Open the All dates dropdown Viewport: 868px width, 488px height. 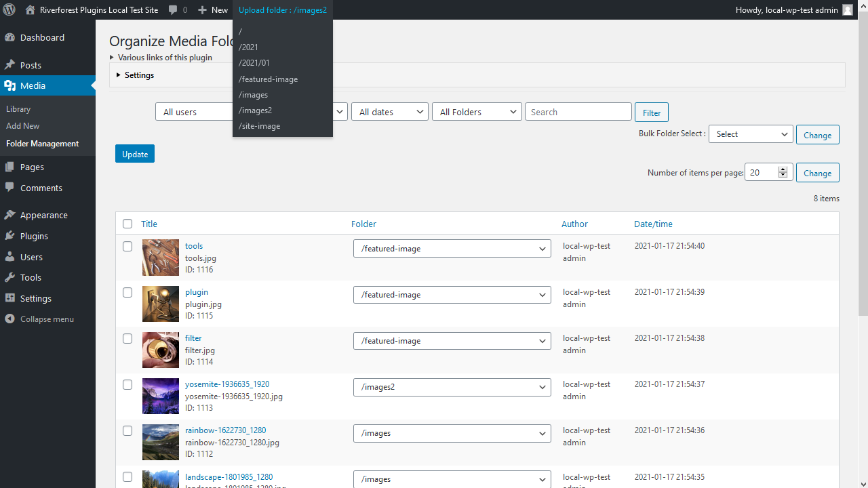(x=390, y=112)
